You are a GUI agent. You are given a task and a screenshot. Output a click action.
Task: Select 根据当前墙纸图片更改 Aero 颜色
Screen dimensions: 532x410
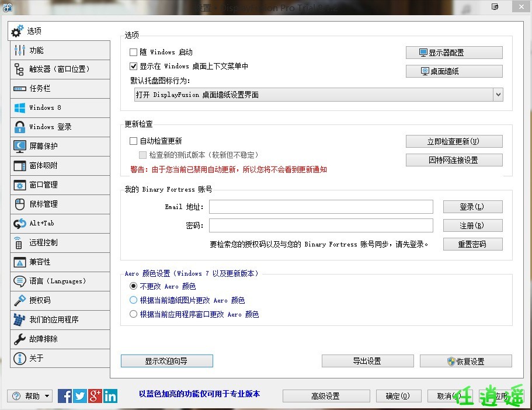pos(133,300)
